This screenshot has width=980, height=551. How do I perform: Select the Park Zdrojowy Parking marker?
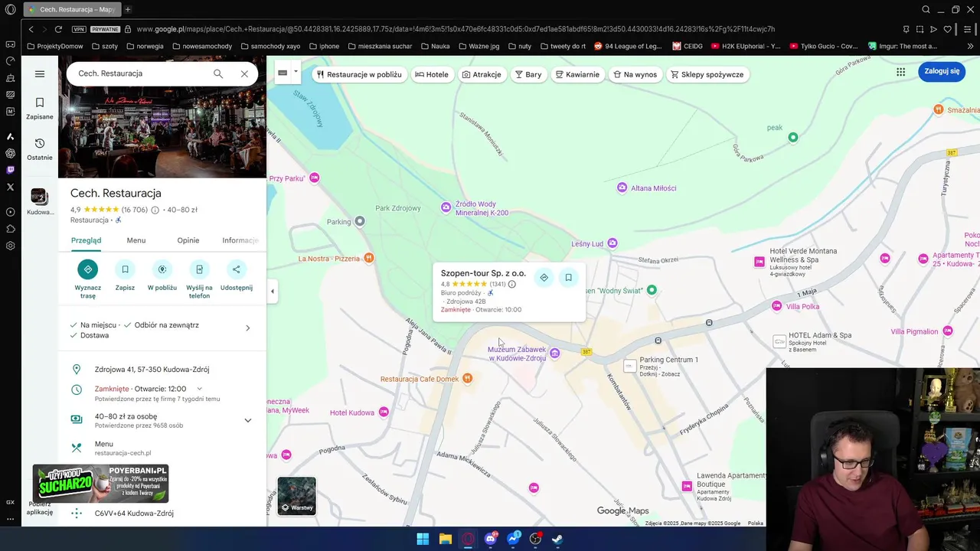tap(359, 221)
